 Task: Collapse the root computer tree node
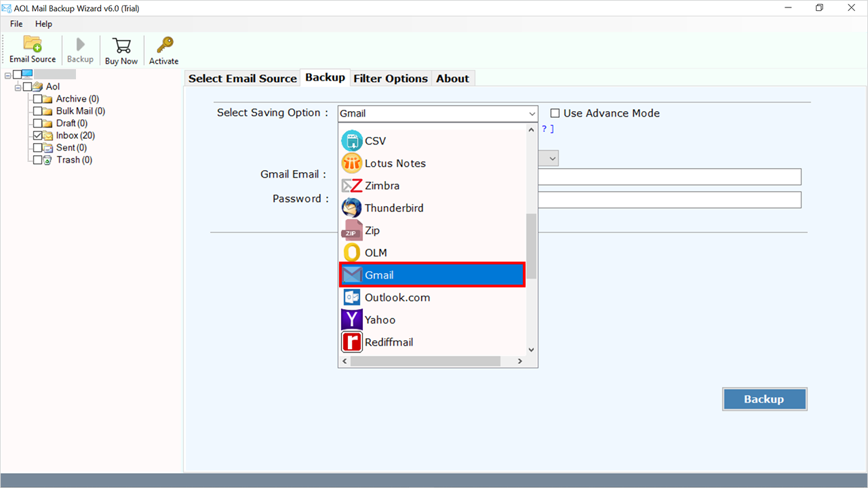pos(8,75)
